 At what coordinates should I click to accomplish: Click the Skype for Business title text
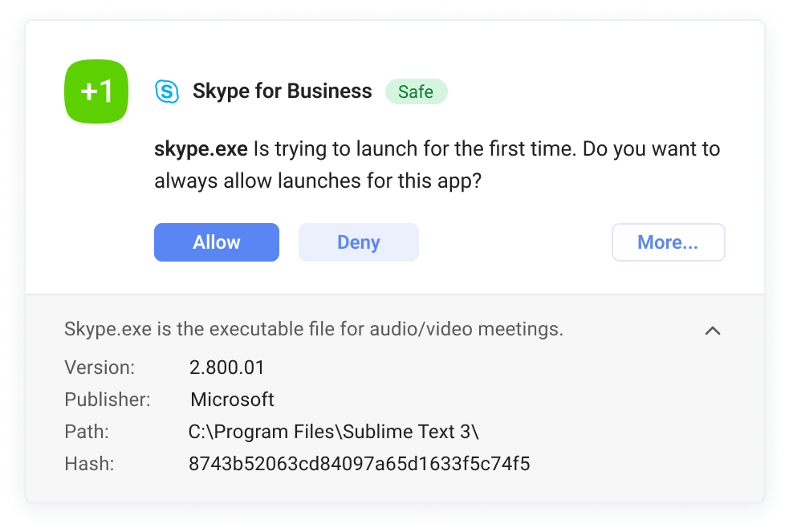[282, 91]
